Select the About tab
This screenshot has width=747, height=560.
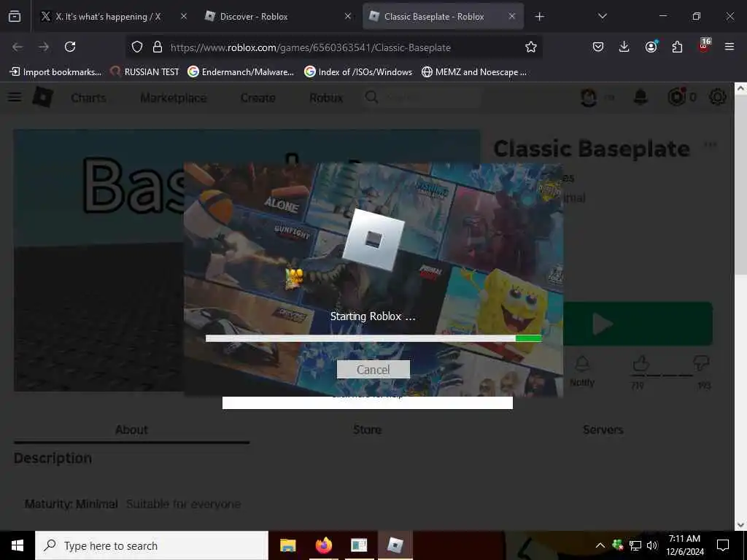click(131, 429)
